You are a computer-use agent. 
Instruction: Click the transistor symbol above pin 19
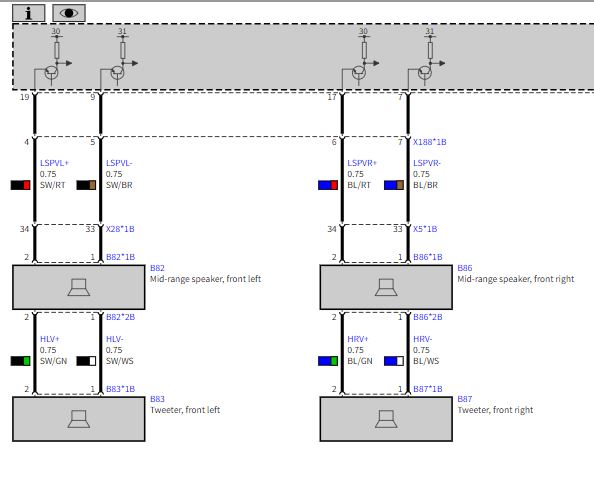tap(52, 72)
